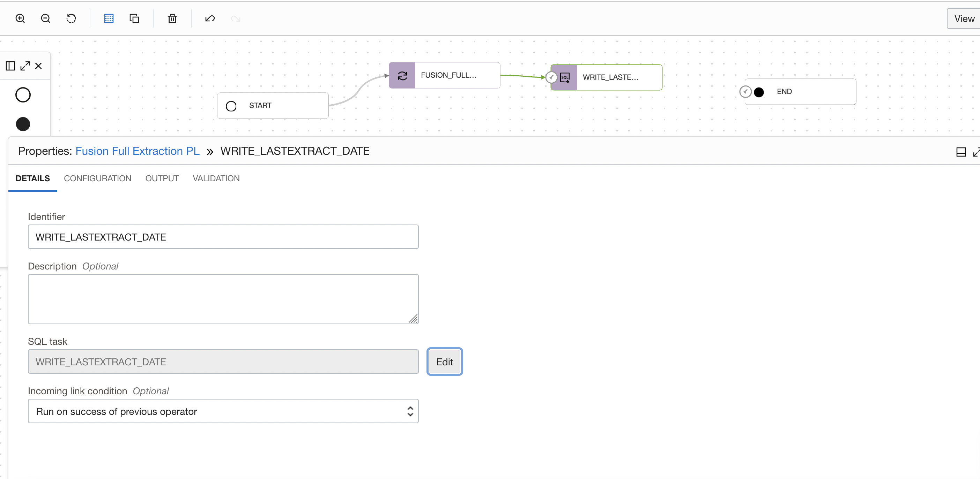The width and height of the screenshot is (980, 479).
Task: Edit the WRITE_LASTEXTRACT_DATE SQL task
Action: click(x=444, y=362)
